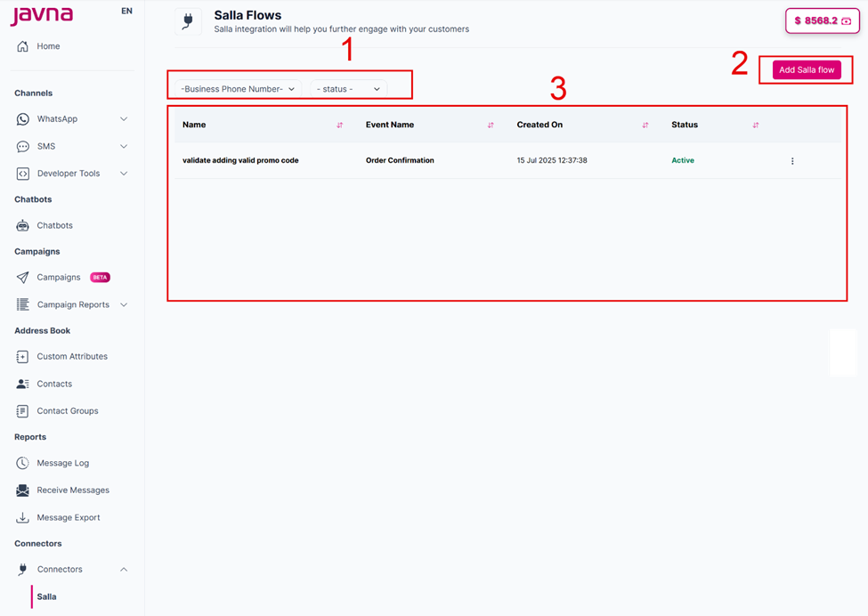Open the Business Phone Number dropdown
Viewport: 868px width, 616px height.
(239, 89)
